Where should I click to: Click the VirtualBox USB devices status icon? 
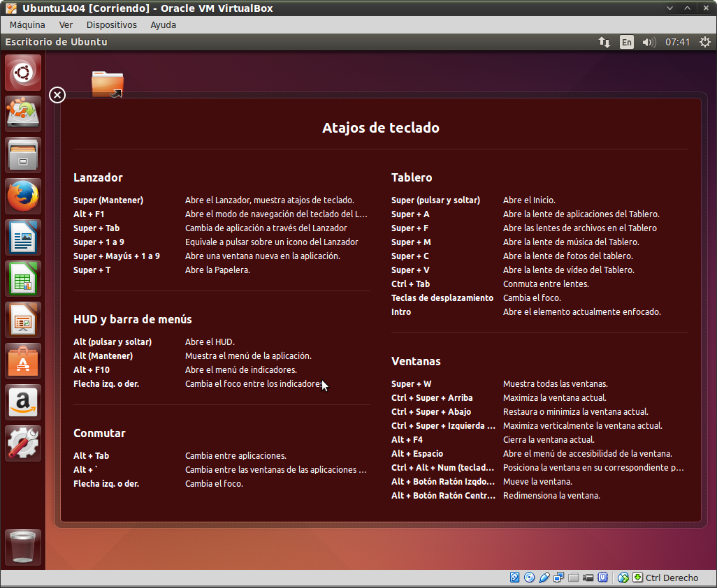click(x=544, y=578)
